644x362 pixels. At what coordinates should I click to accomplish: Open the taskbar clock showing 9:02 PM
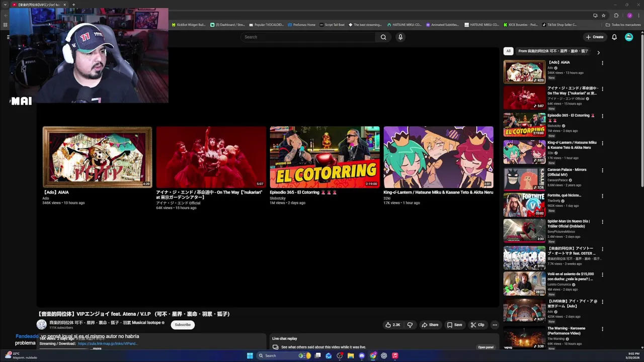[x=633, y=356]
